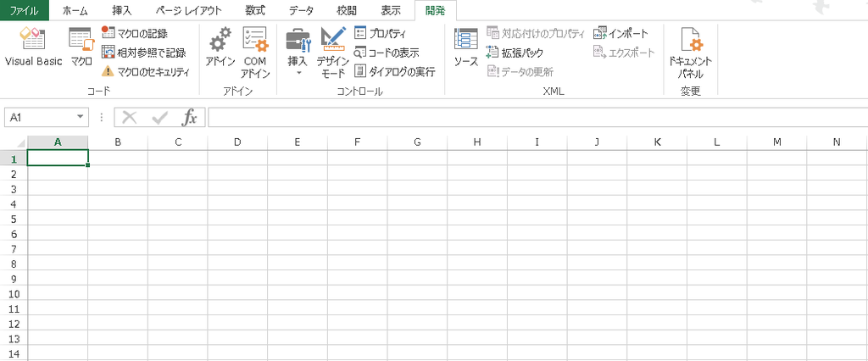Switch to the ホーム tab

pyautogui.click(x=75, y=10)
